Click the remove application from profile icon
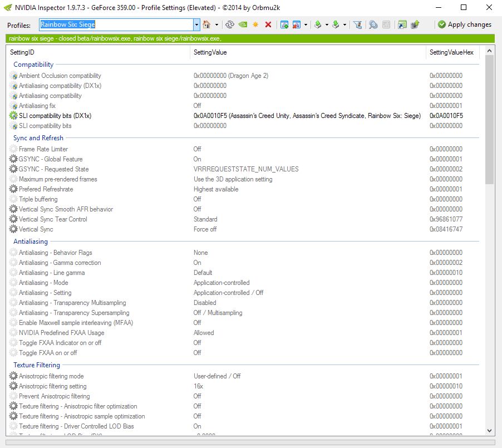The height and width of the screenshot is (448, 502). pos(297,24)
